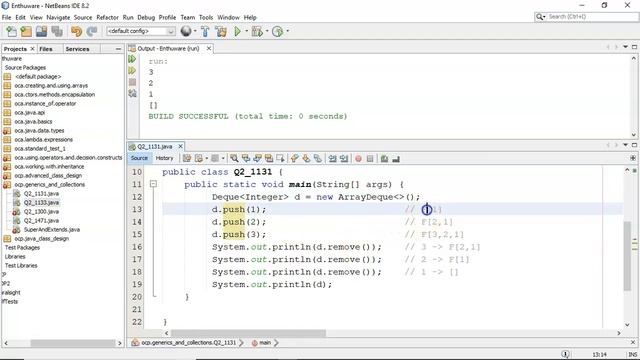
Task: Switch to Source view
Action: 139,158
